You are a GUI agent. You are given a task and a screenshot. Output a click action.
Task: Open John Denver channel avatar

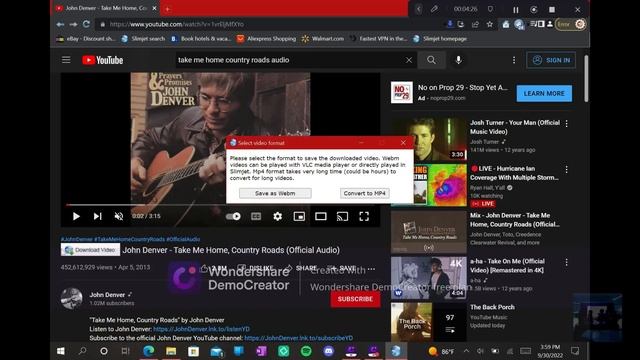click(x=71, y=298)
